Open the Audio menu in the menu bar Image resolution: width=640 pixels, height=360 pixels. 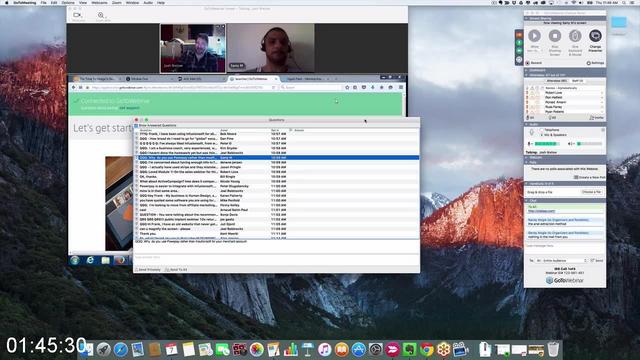[148, 2]
